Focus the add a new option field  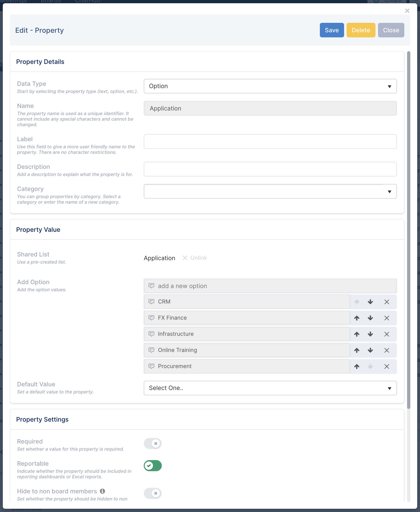click(x=270, y=286)
